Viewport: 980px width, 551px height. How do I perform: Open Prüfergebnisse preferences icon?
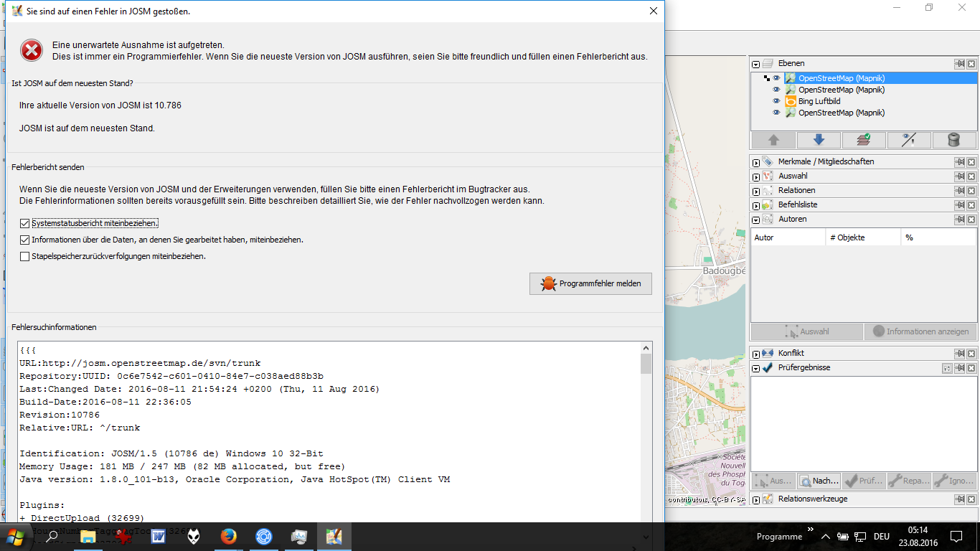[x=947, y=368]
